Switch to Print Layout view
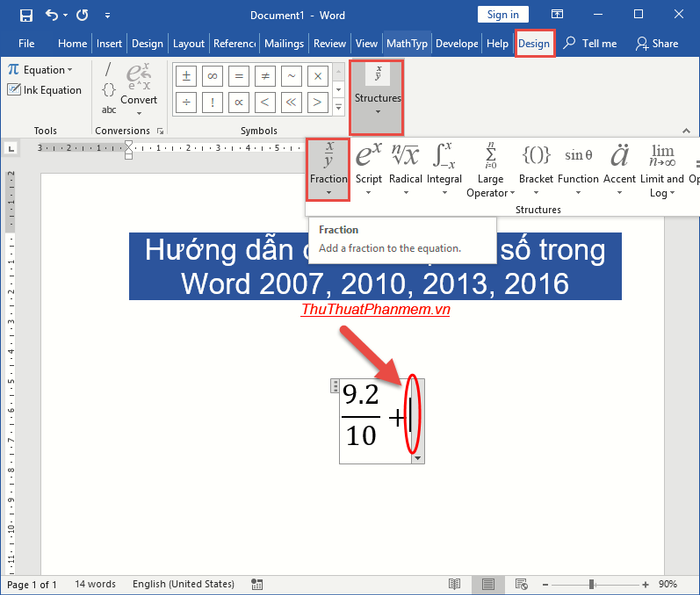 487,584
